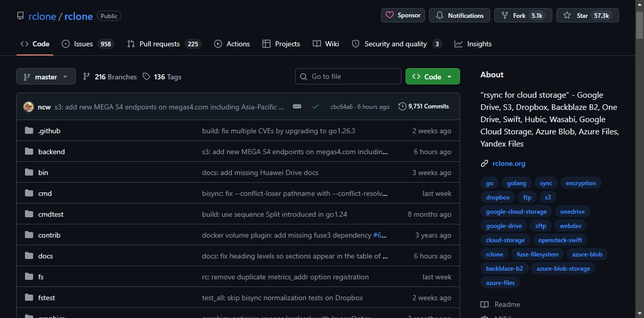Click the link icon beside rclone.org

pyautogui.click(x=485, y=163)
